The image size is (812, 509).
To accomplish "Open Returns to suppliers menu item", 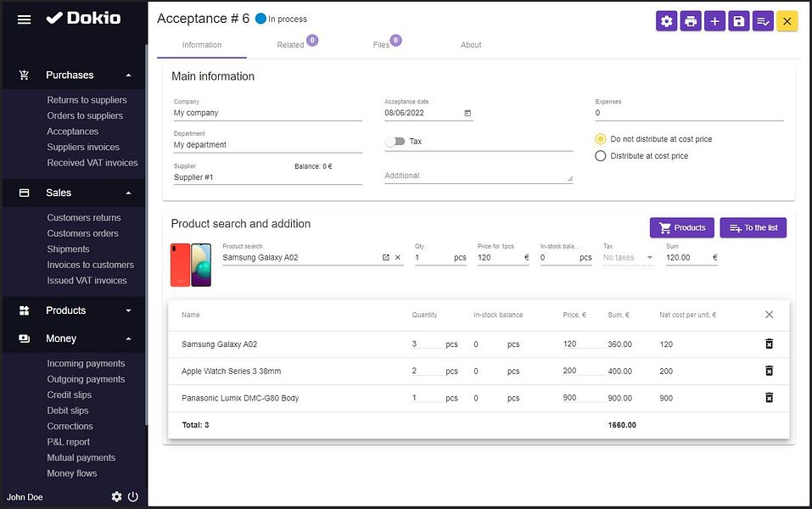I will [87, 100].
